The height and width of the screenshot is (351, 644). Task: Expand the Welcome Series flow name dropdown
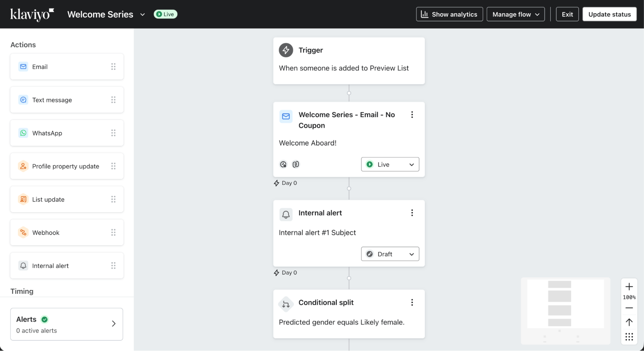click(x=143, y=14)
